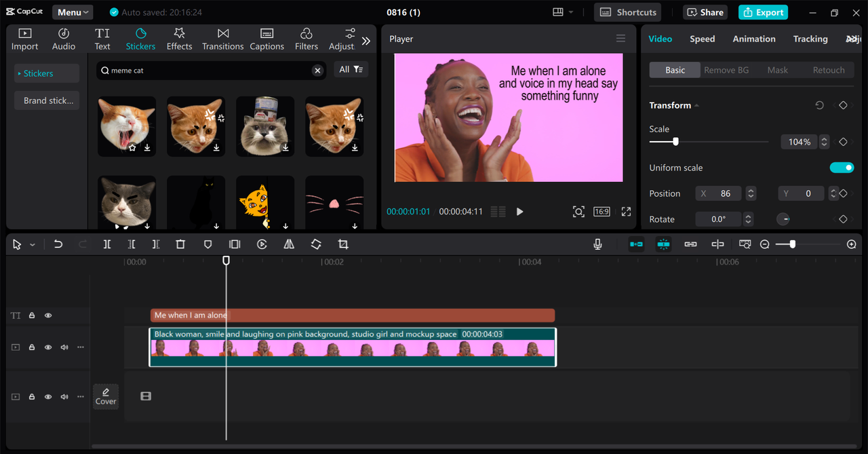Clear the 'meme cat' search text
The image size is (868, 454).
pos(317,71)
